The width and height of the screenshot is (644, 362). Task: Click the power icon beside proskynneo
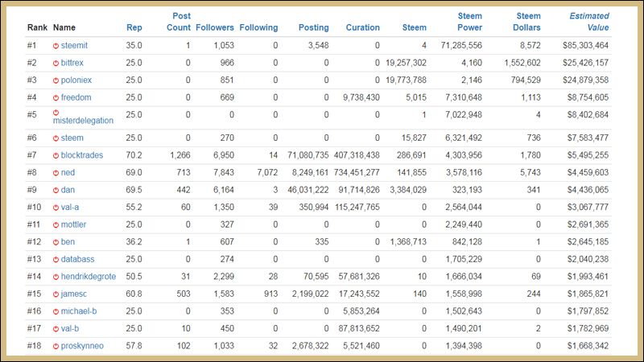pos(56,346)
